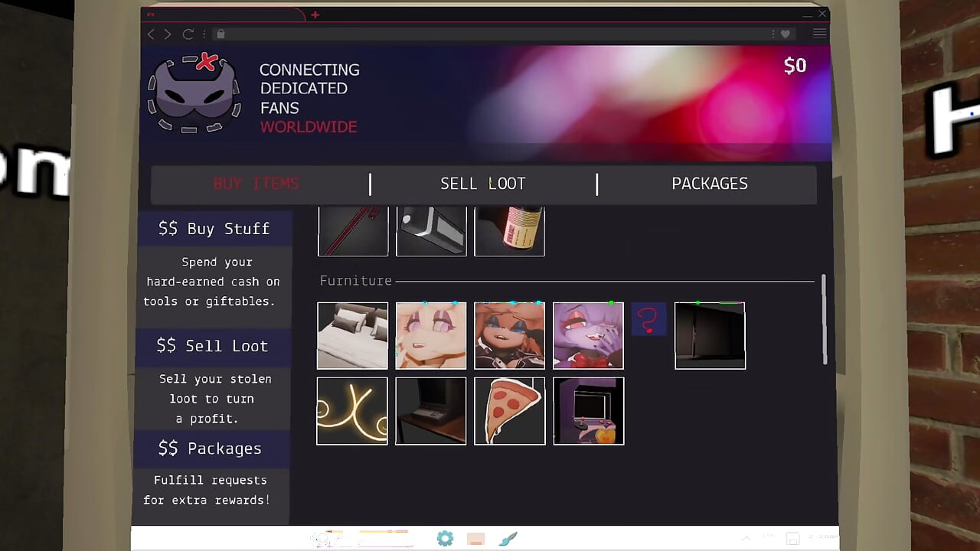
Task: Open the beige window icon in taskbar
Action: pyautogui.click(x=475, y=540)
